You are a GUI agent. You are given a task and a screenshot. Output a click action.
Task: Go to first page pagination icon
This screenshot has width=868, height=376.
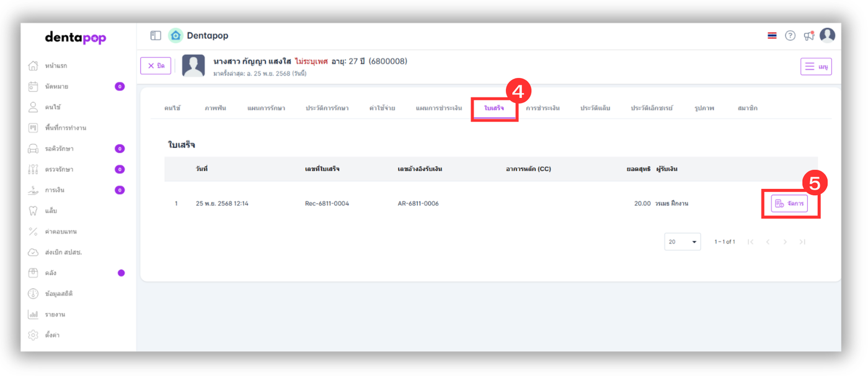tap(750, 242)
